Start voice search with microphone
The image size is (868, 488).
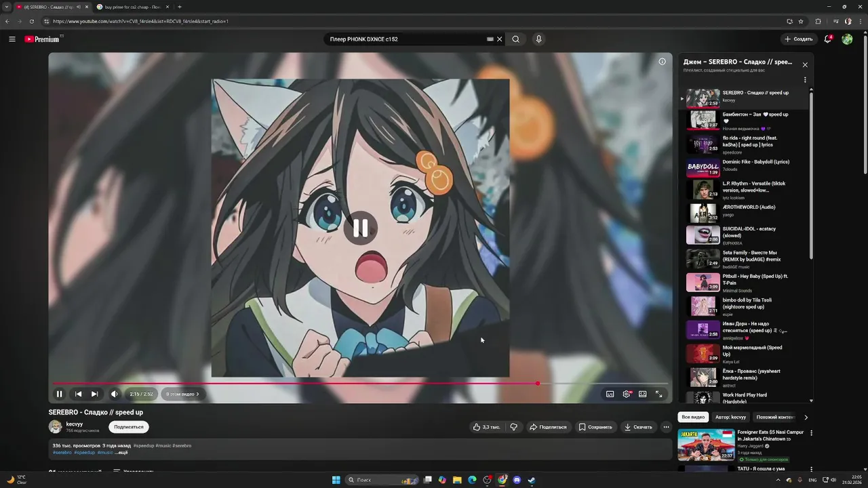(539, 39)
